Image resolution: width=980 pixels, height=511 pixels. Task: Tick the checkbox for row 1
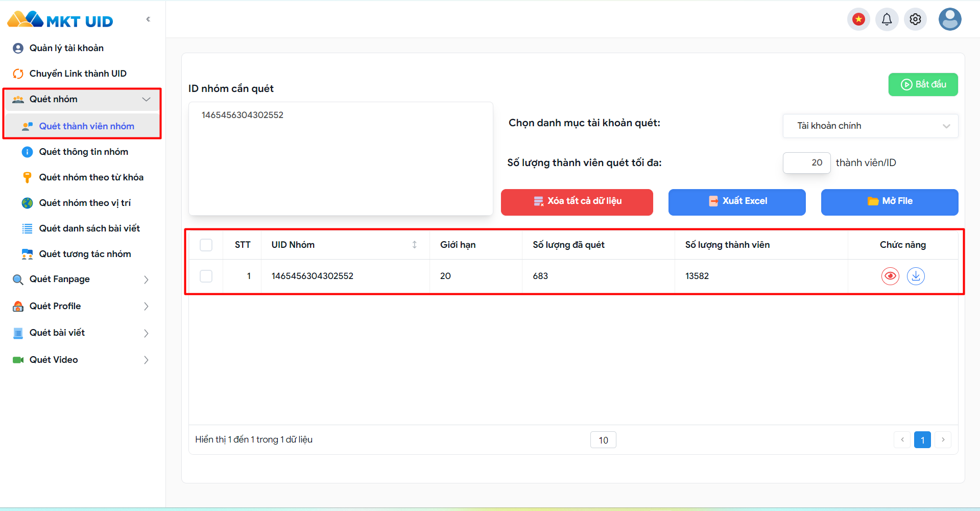tap(206, 276)
